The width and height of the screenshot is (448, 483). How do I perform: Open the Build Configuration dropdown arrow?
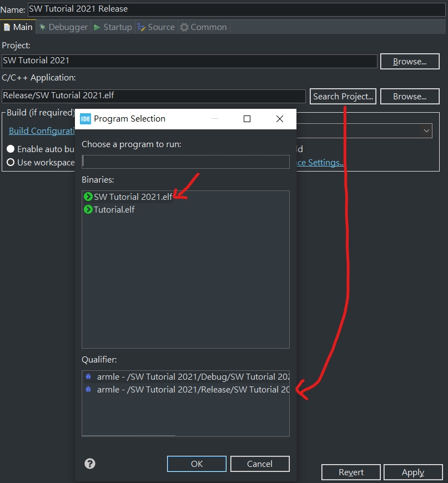(426, 131)
